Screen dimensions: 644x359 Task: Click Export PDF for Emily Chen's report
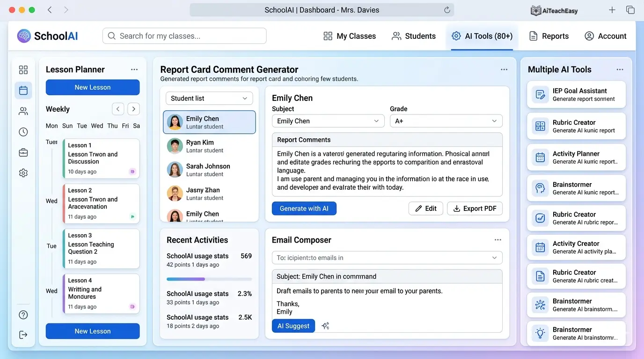tap(475, 208)
